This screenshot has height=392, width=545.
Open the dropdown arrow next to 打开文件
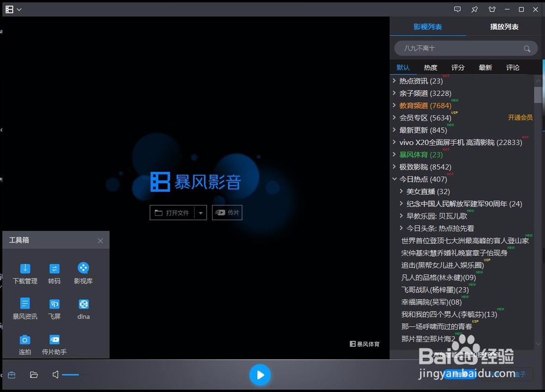201,213
